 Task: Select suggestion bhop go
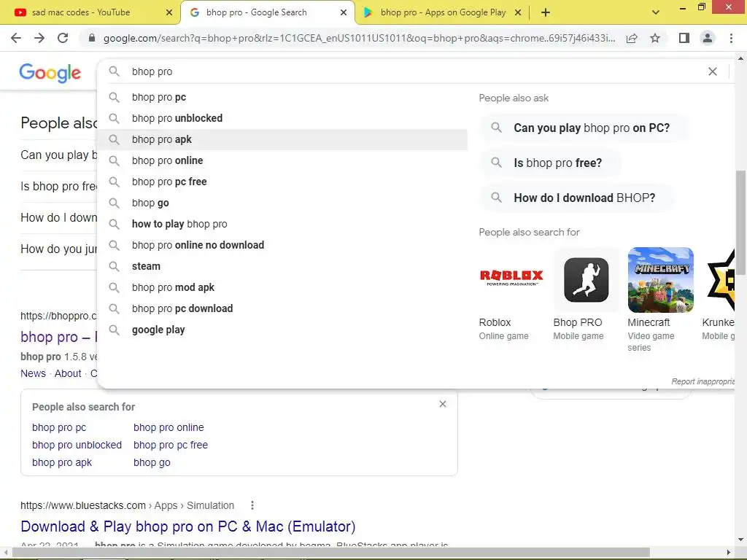tap(282, 203)
